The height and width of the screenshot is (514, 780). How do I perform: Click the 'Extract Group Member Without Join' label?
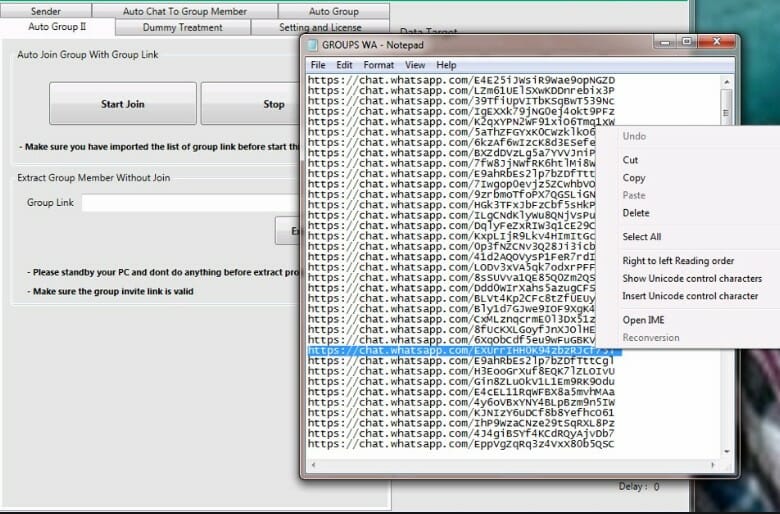click(x=94, y=178)
